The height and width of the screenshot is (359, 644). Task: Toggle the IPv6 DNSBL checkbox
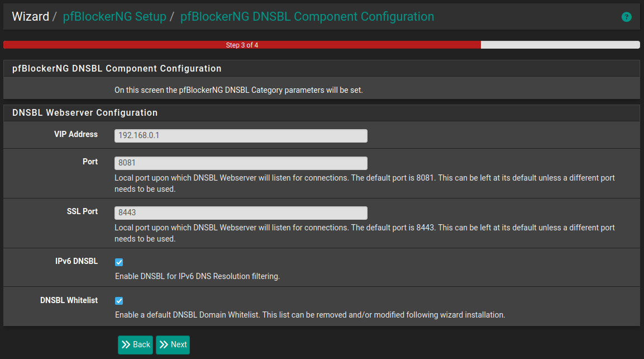point(119,262)
